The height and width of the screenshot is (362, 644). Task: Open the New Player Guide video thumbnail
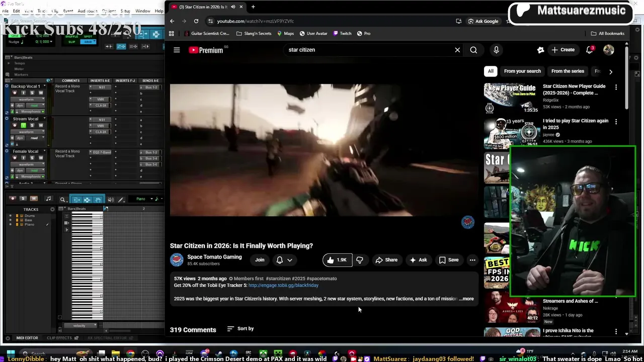point(511,98)
